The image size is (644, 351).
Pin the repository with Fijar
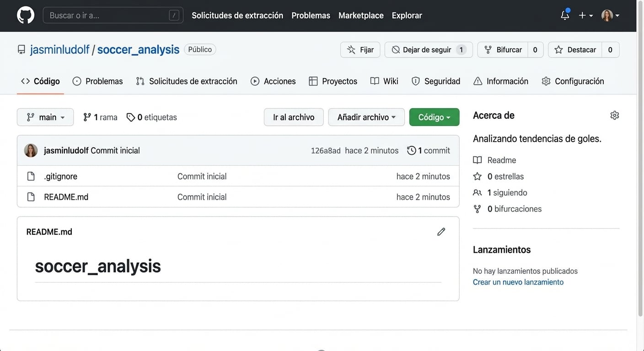coord(360,50)
